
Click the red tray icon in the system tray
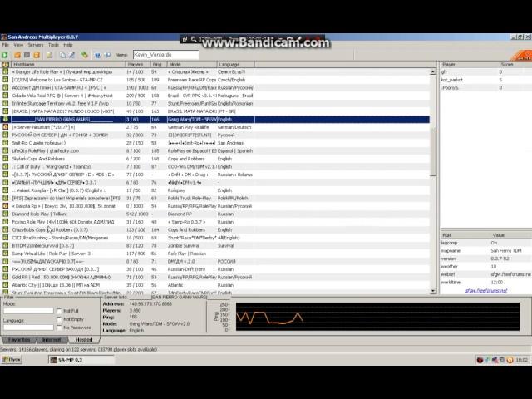pos(480,360)
